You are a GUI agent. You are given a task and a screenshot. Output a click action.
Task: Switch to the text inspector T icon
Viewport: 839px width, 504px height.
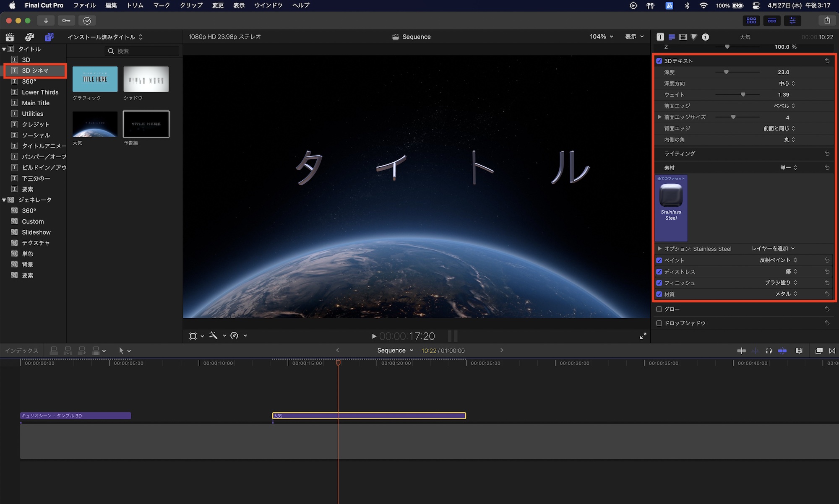[660, 37]
